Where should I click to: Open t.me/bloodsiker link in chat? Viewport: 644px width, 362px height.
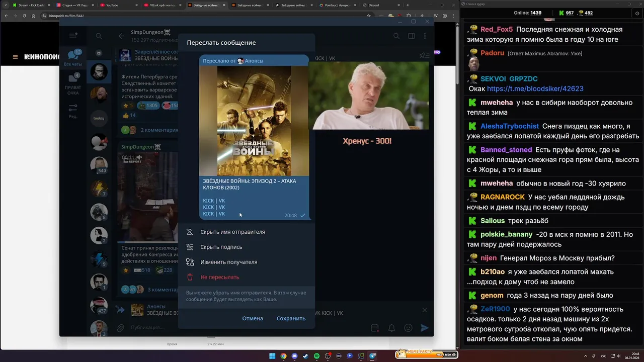tap(535, 88)
